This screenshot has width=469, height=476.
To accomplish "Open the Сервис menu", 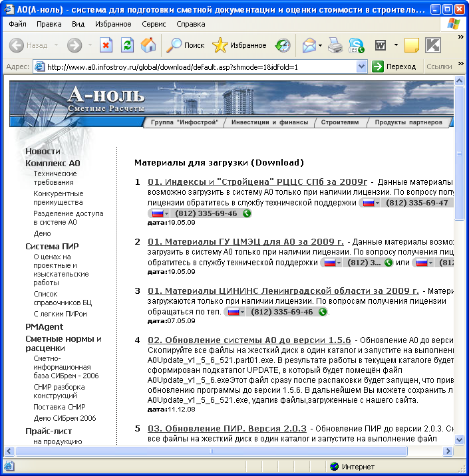I will (154, 23).
